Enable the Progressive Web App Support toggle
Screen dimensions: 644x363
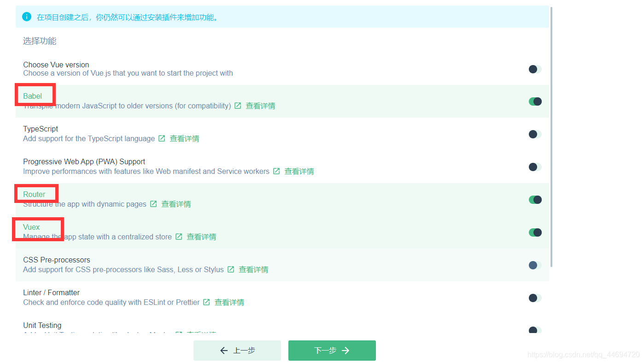534,167
